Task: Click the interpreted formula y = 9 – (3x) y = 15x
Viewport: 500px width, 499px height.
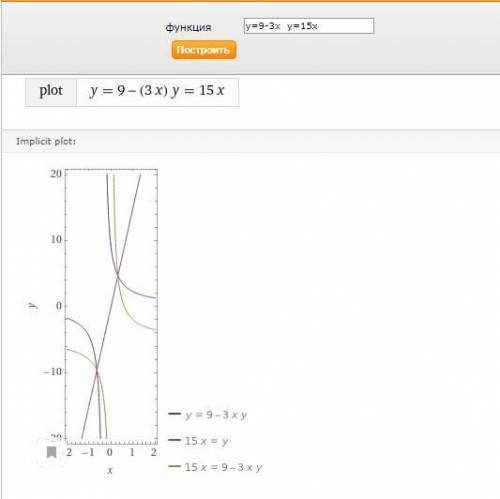Action: [157, 91]
